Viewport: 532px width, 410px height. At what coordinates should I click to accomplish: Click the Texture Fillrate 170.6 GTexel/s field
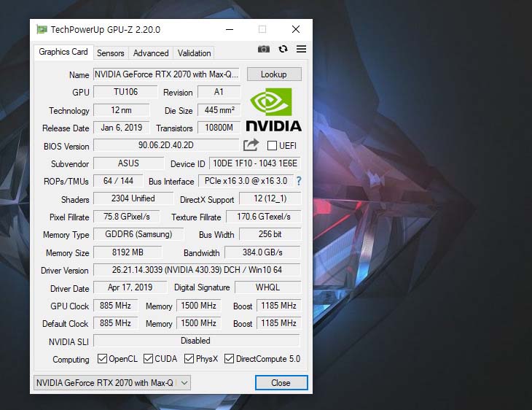tap(264, 217)
